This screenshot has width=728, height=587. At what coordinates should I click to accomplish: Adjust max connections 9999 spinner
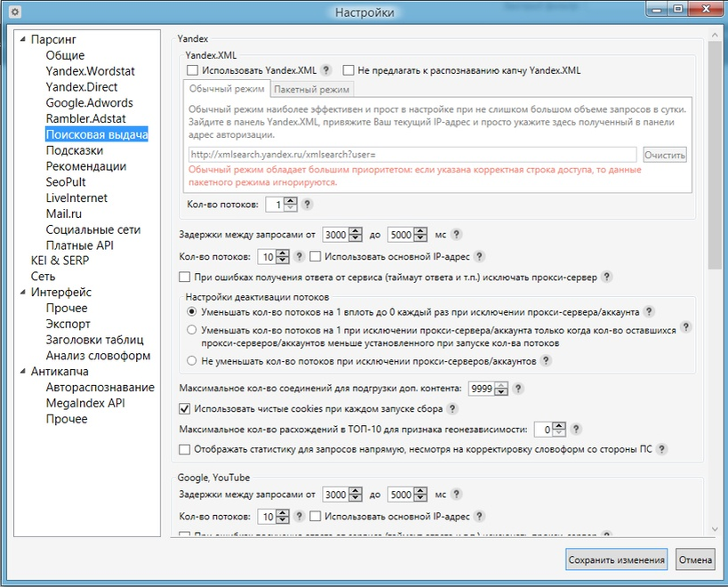tap(501, 389)
